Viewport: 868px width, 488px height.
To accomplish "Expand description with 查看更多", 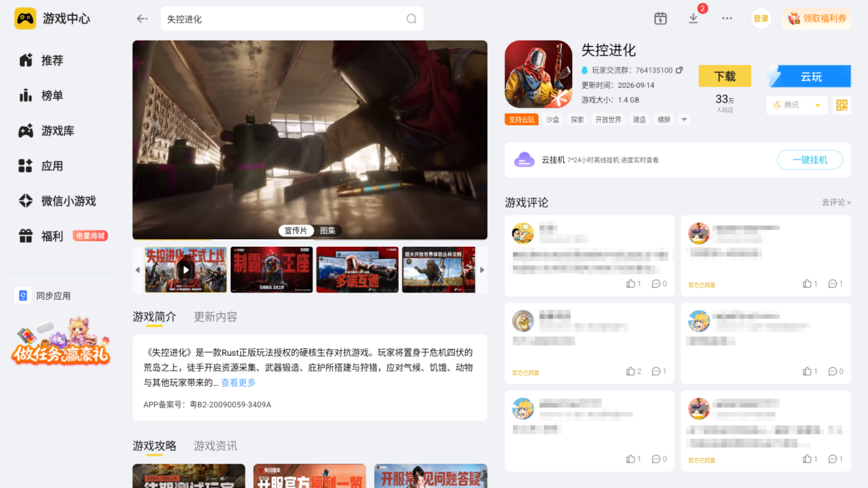I will click(238, 382).
